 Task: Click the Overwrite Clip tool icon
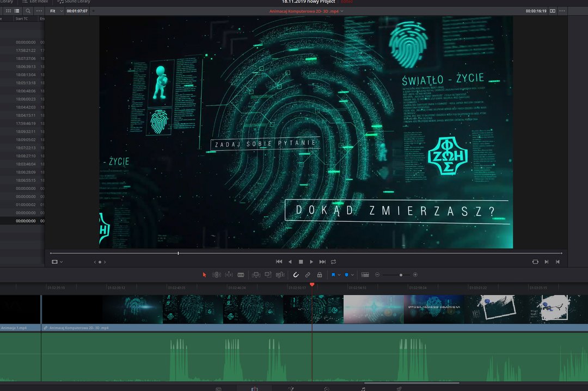pos(268,275)
